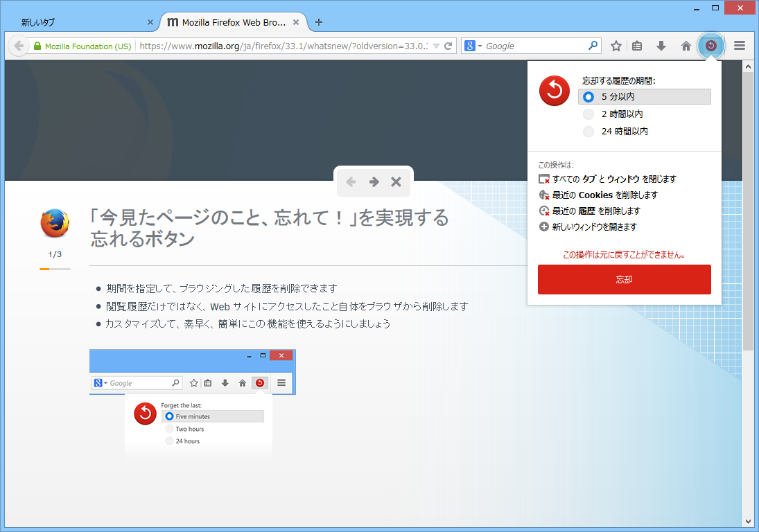
Task: Open a new tab with the plus button
Action: click(318, 21)
